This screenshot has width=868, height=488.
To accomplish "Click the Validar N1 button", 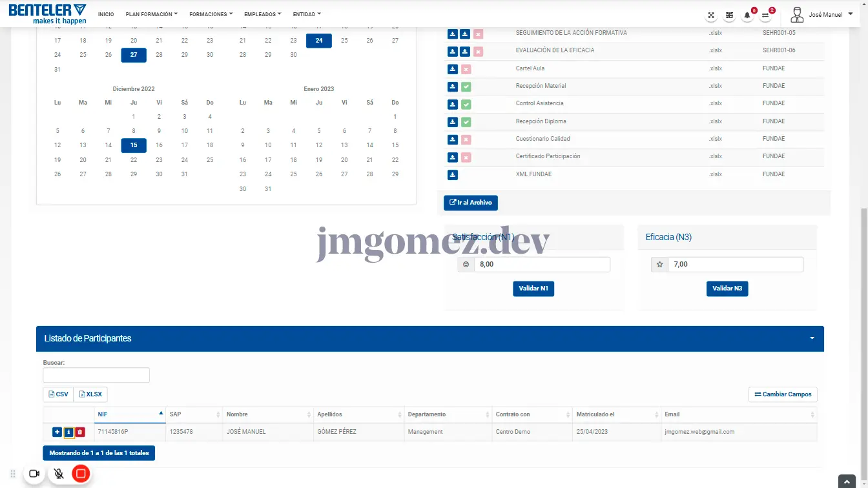I will [x=533, y=289].
